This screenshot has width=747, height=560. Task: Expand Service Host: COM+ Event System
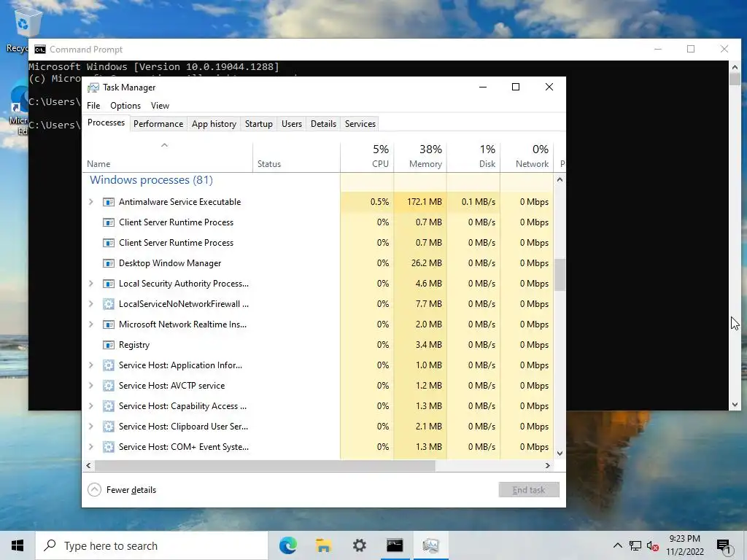click(x=91, y=447)
